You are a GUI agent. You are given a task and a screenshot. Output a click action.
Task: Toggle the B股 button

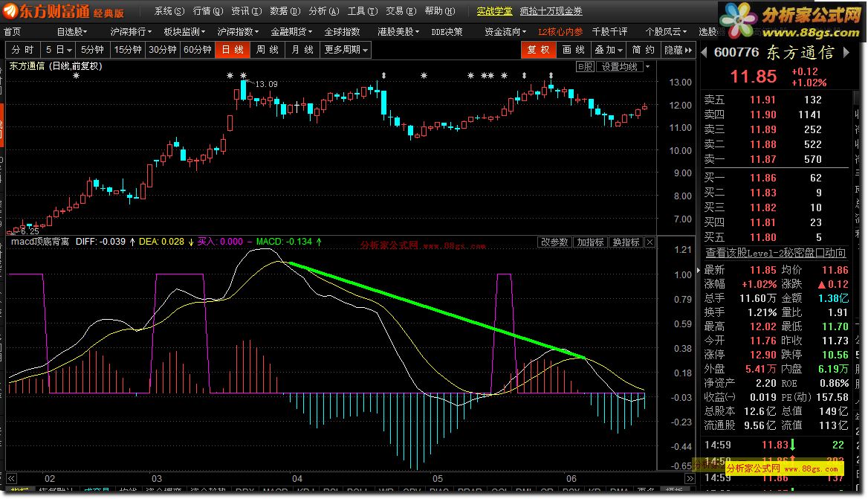[x=585, y=66]
